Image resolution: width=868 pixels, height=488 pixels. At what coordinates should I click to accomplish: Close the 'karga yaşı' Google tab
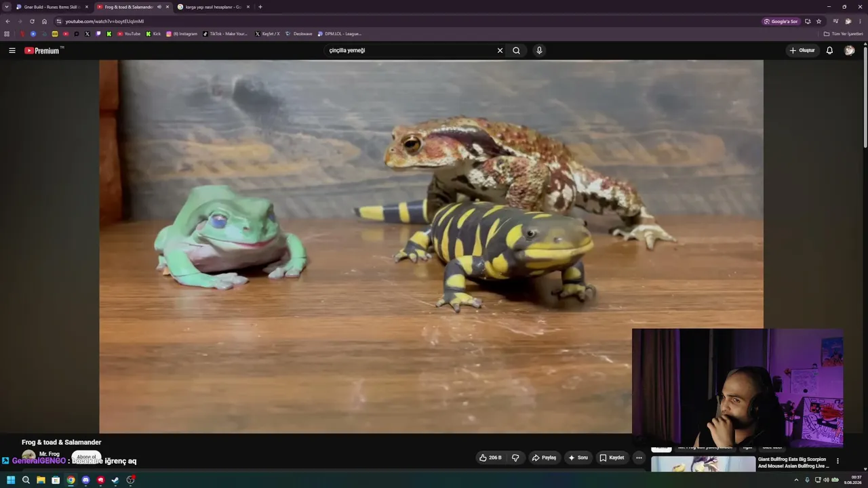[248, 7]
